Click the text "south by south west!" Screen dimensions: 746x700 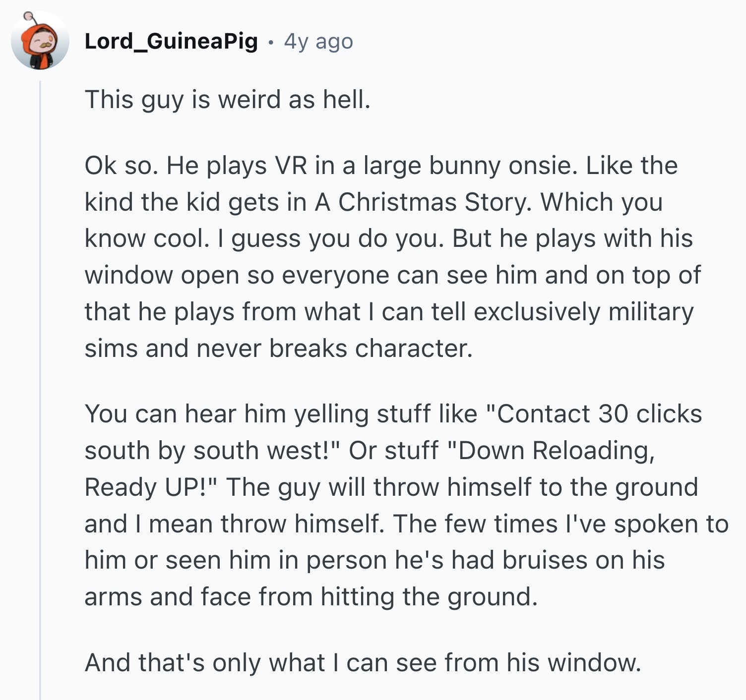(212, 451)
